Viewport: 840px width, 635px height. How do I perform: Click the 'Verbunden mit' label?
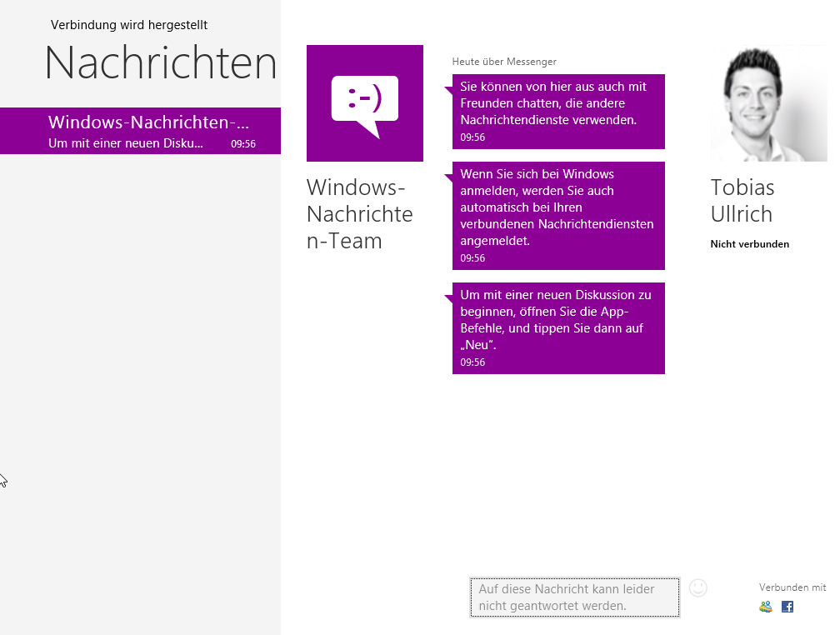pos(792,587)
